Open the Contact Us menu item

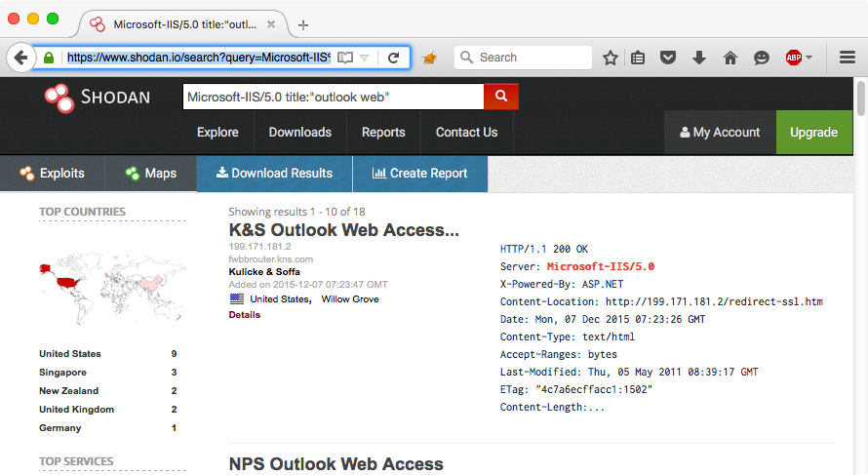(466, 133)
